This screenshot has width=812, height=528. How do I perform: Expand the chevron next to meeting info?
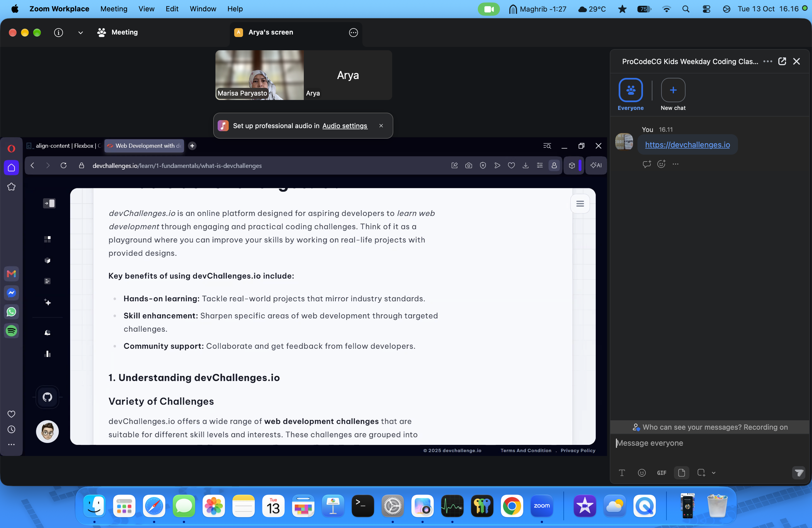click(81, 32)
